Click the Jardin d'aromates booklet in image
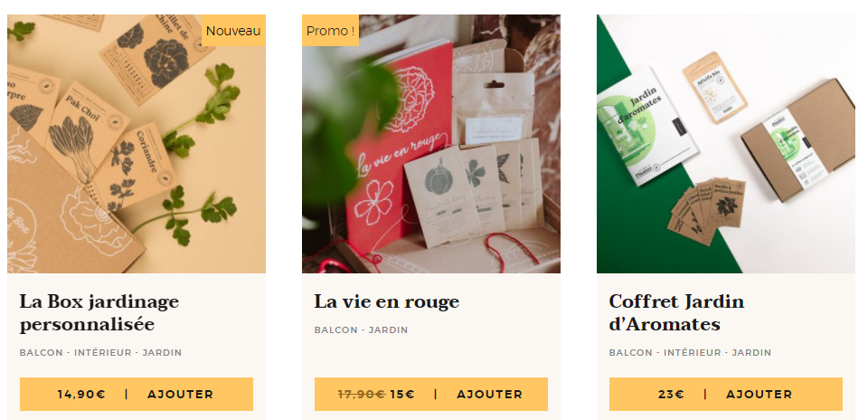The image size is (868, 420). click(645, 127)
